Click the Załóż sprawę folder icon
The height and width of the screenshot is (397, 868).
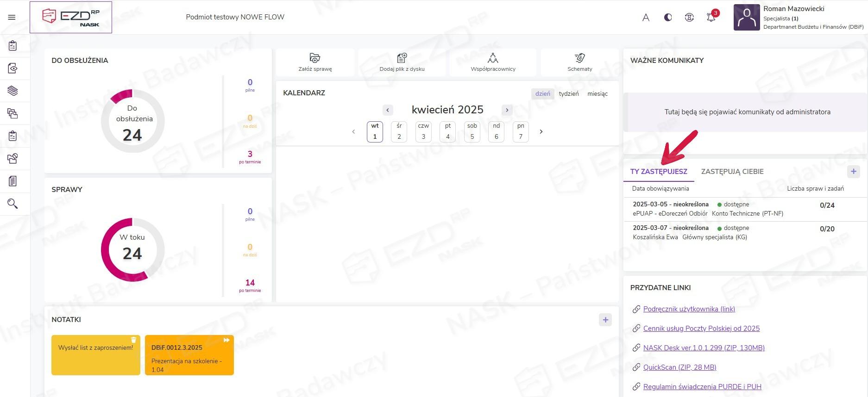coord(315,58)
